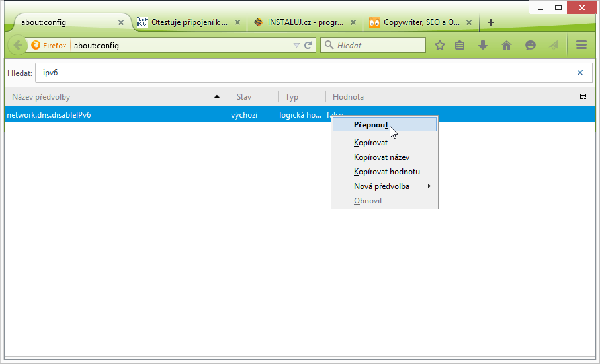The width and height of the screenshot is (600, 364).
Task: Go to the home page icon
Action: [507, 45]
